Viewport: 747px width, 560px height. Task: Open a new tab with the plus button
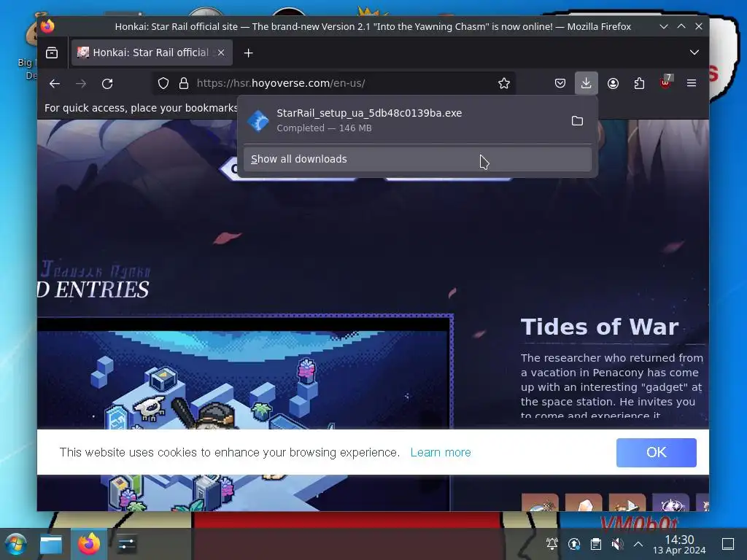[248, 52]
